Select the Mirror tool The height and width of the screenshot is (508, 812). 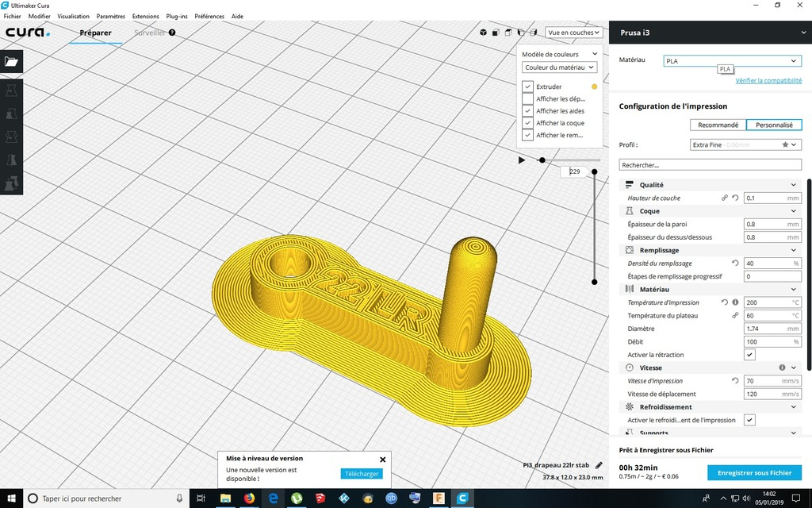[11, 160]
